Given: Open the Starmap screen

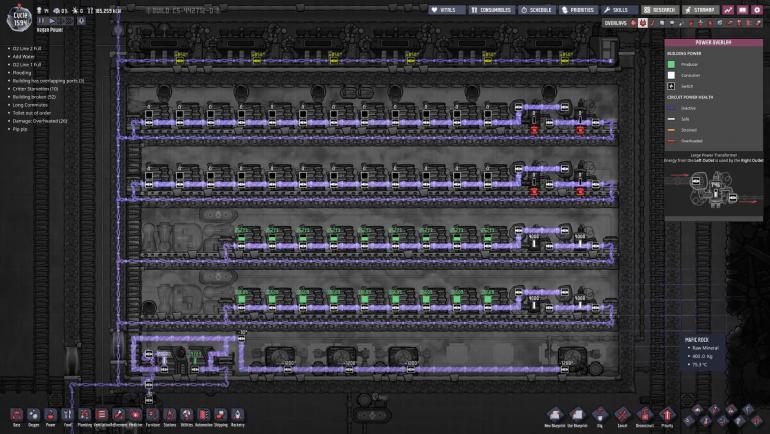Looking at the screenshot, I should click(x=701, y=10).
